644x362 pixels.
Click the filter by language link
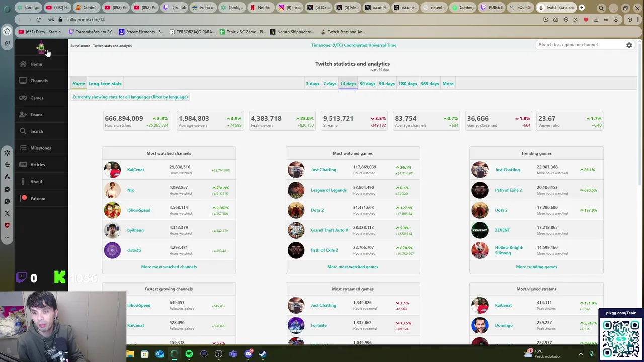click(x=130, y=97)
